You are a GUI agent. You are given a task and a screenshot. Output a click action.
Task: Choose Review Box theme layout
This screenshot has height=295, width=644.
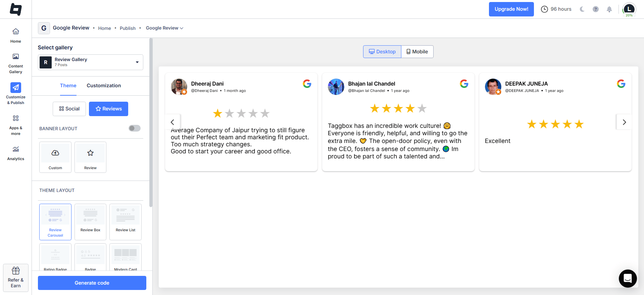click(x=90, y=222)
